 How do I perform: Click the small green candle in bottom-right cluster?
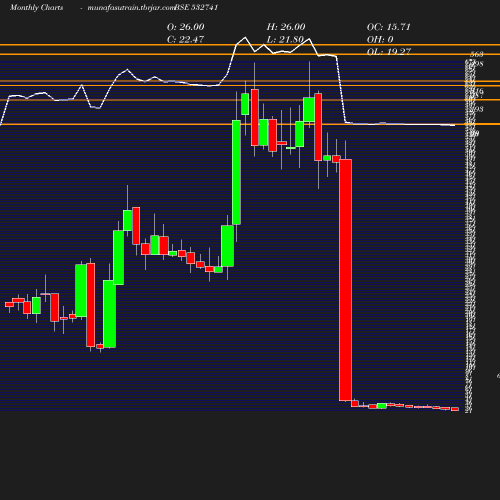[382, 406]
